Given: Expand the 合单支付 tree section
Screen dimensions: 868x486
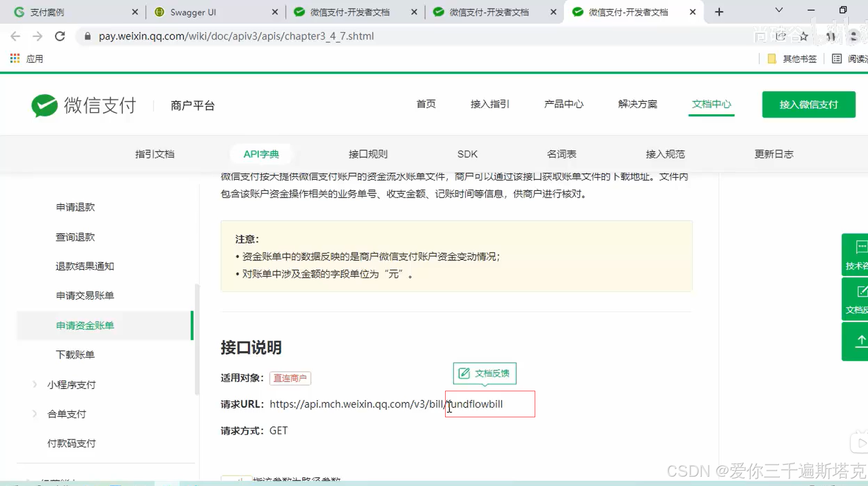Looking at the screenshot, I should (35, 414).
